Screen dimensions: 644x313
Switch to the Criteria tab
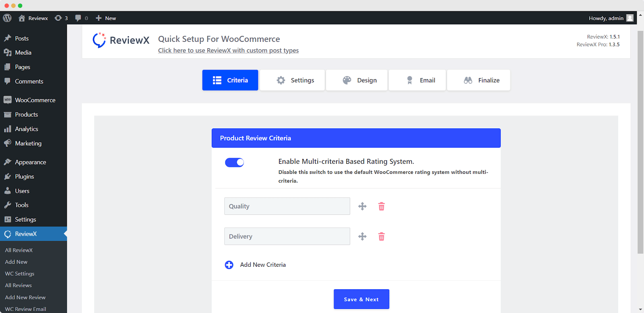pos(230,80)
